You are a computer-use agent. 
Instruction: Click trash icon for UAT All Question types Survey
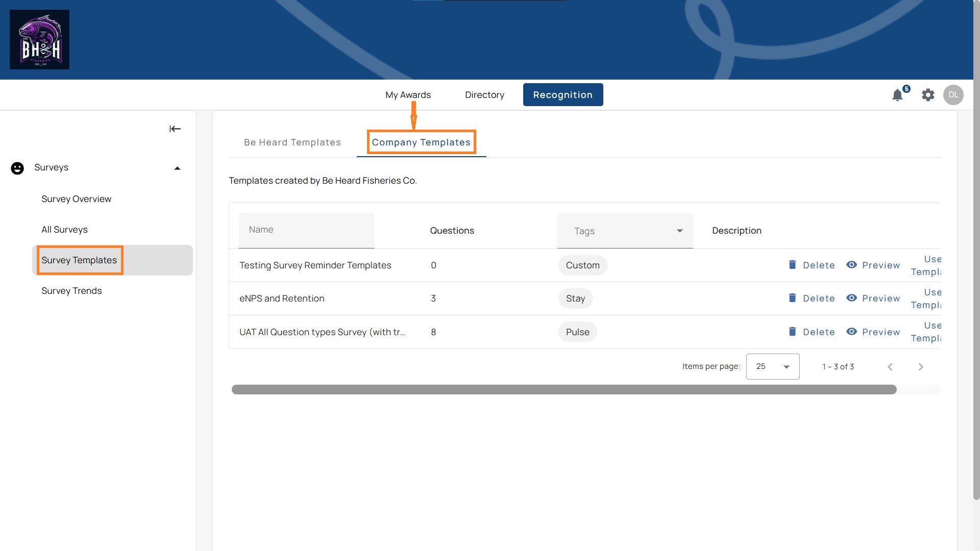pyautogui.click(x=792, y=332)
